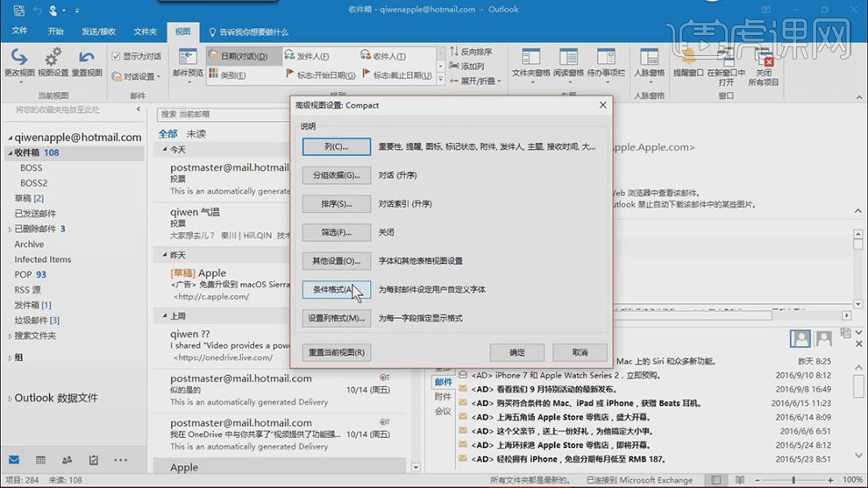868x488 pixels.
Task: Arrange by Flag: Due Date
Action: click(x=397, y=74)
